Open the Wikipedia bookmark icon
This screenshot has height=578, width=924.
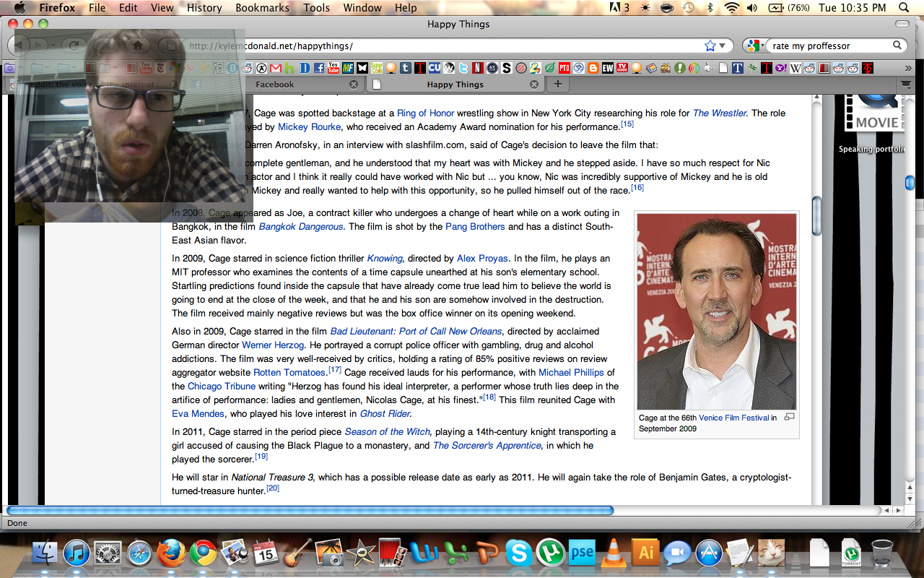coord(796,68)
